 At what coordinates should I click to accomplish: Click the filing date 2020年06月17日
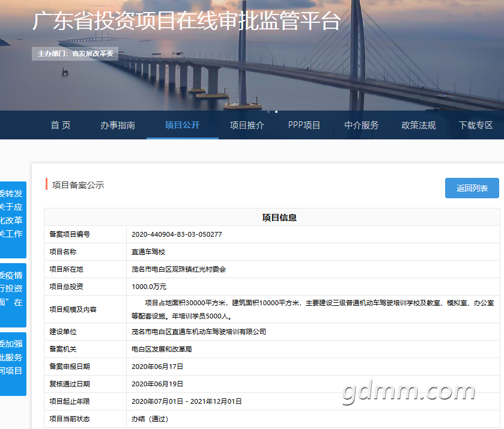157,367
